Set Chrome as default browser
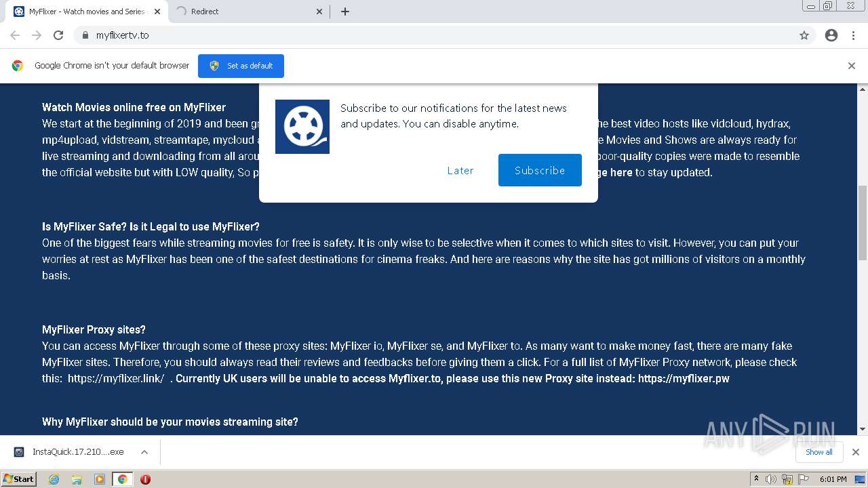 241,66
